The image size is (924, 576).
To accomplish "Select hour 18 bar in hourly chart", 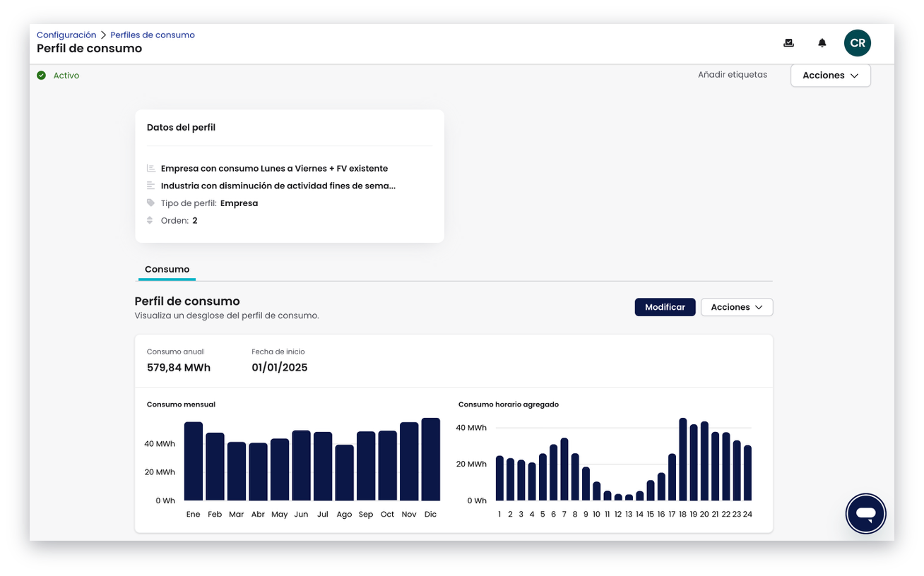I will click(x=683, y=460).
